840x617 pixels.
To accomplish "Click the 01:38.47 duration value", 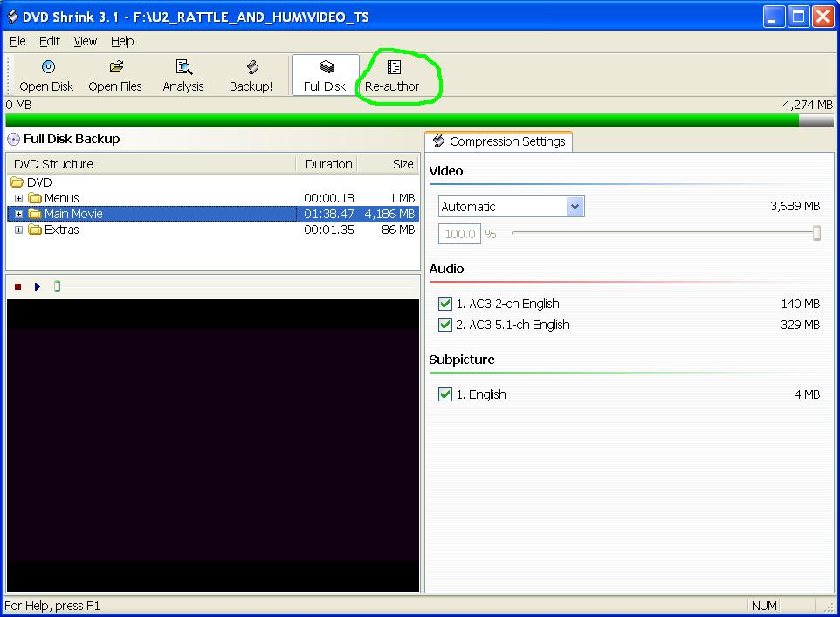I will 329,214.
